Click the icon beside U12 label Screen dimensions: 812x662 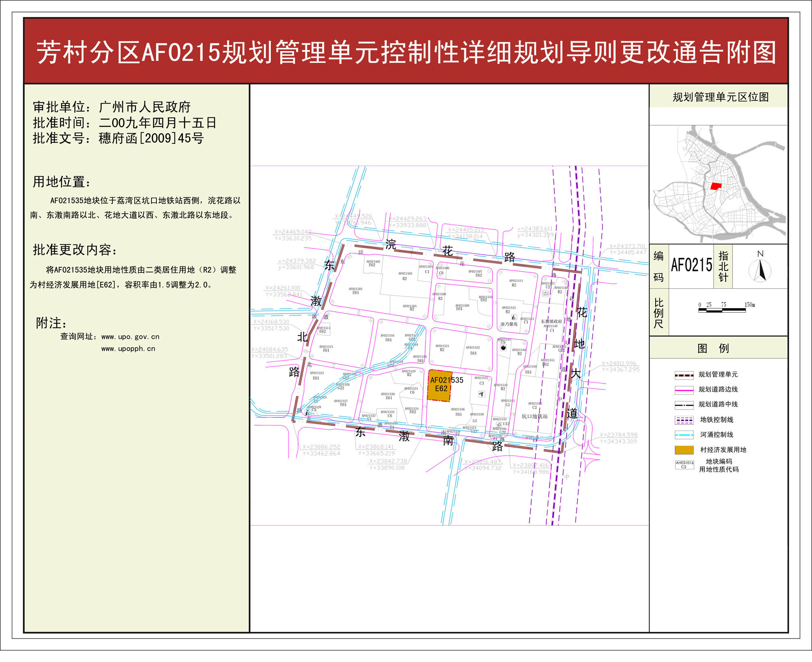(499, 424)
